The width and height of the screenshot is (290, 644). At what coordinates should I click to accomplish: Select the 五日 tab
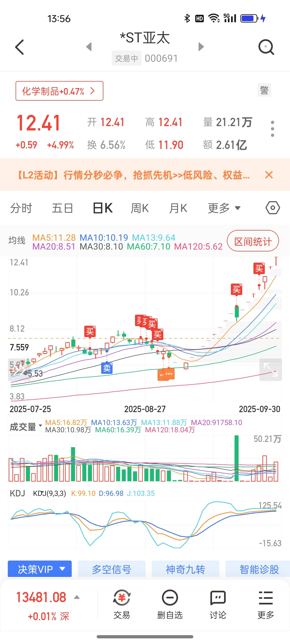(x=62, y=208)
